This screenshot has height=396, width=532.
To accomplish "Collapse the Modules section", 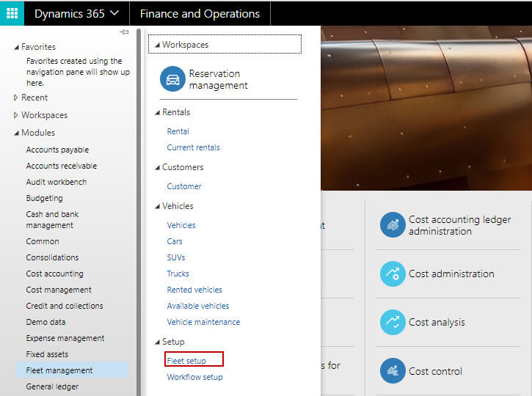I will point(16,133).
